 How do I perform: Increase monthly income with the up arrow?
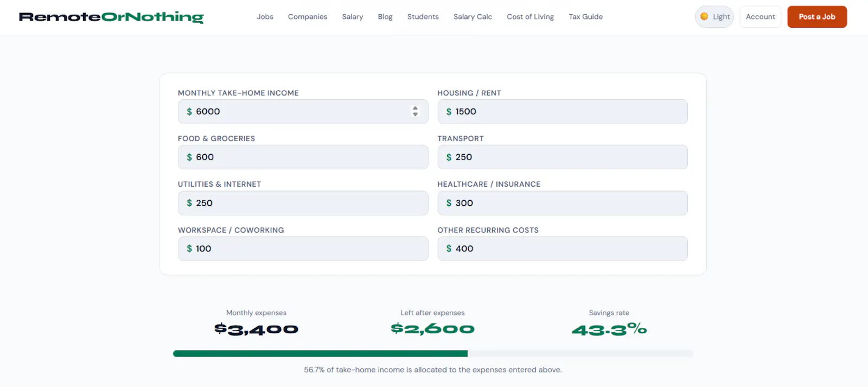click(415, 108)
